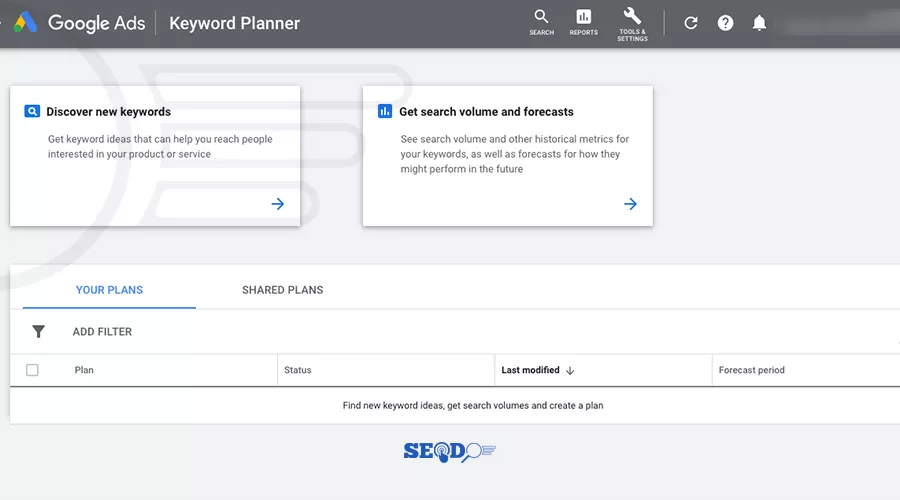The height and width of the screenshot is (500, 900).
Task: Open the Search tool in header
Action: pos(541,22)
